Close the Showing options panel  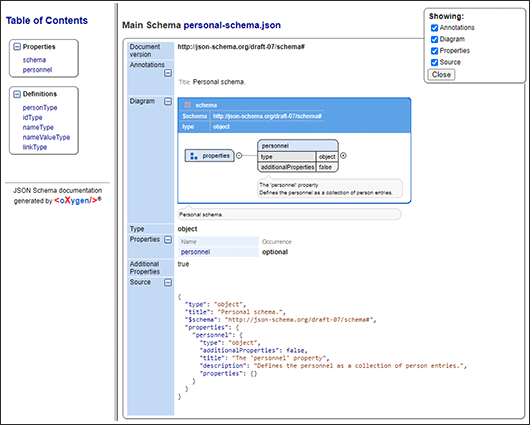[441, 74]
